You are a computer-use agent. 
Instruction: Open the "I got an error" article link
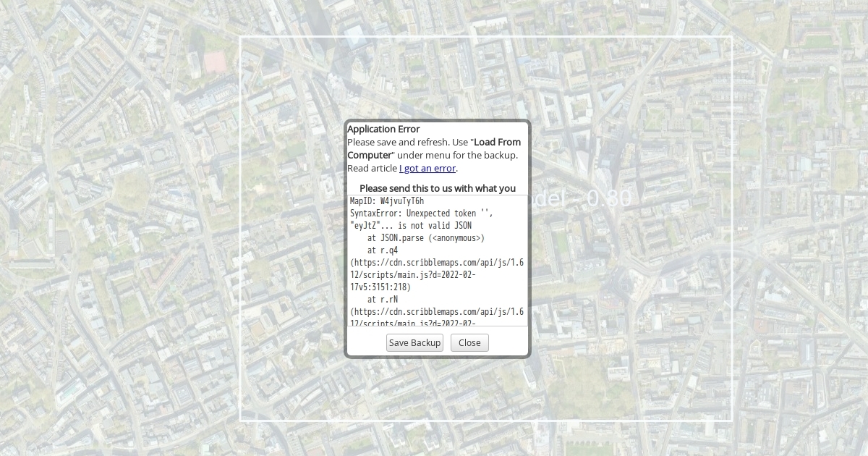[427, 168]
